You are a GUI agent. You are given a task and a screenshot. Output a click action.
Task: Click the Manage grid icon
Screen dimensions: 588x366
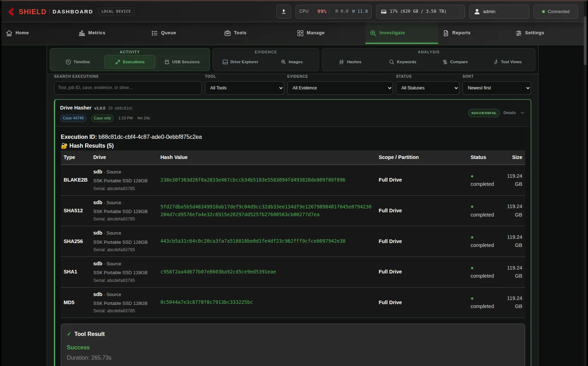tap(300, 33)
